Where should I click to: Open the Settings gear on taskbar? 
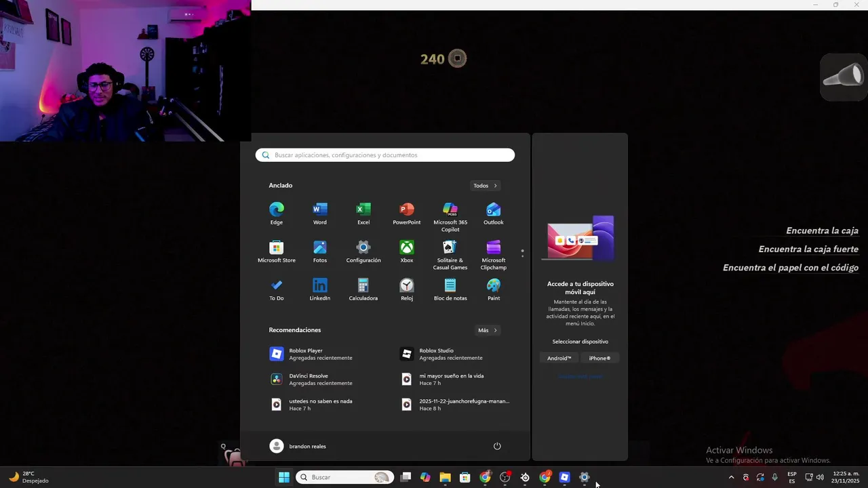point(585,477)
